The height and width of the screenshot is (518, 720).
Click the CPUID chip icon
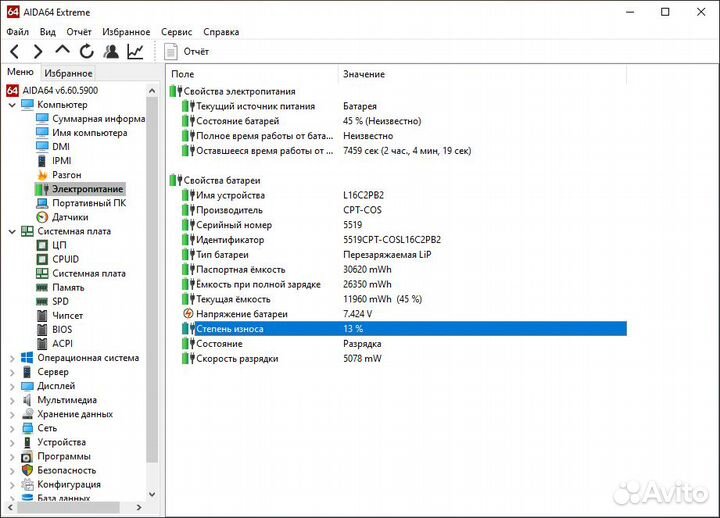[42, 259]
